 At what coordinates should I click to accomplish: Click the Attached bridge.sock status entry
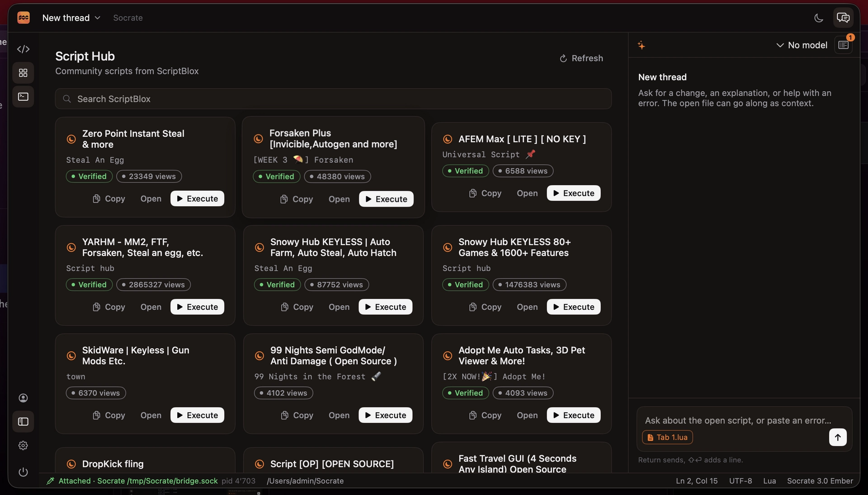tap(133, 481)
